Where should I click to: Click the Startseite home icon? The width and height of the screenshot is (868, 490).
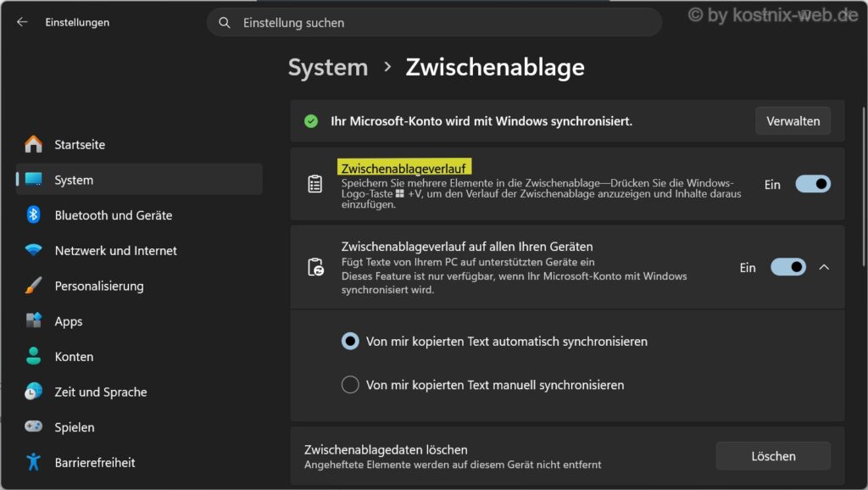pyautogui.click(x=33, y=144)
